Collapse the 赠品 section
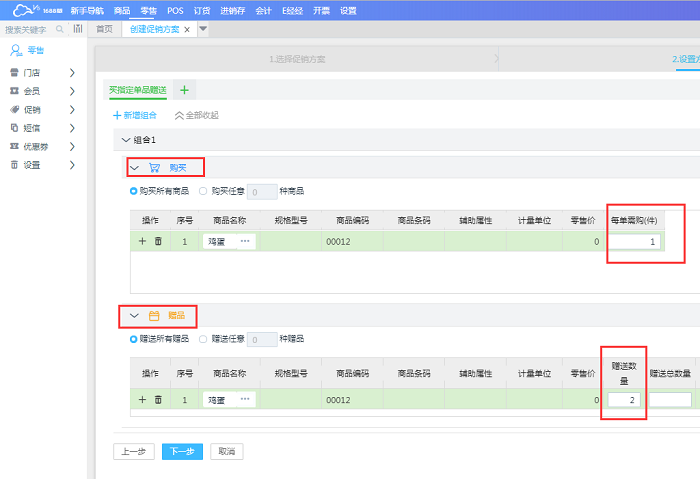This screenshot has height=479, width=700. (134, 316)
